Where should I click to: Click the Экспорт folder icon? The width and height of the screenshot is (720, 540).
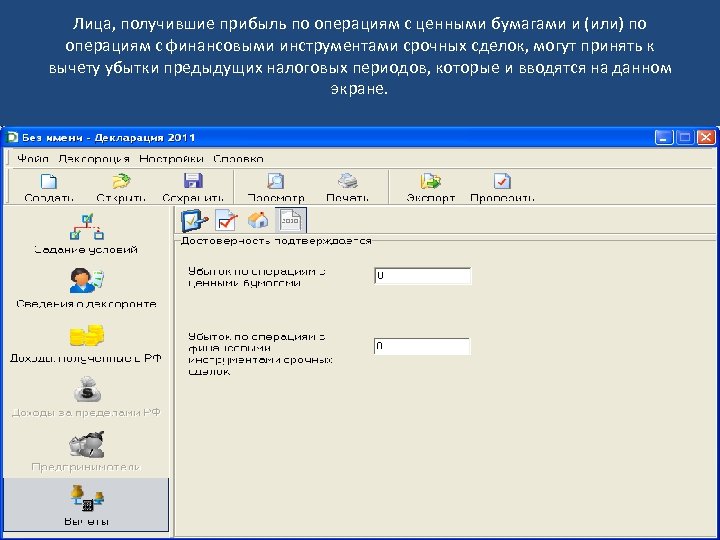(431, 181)
